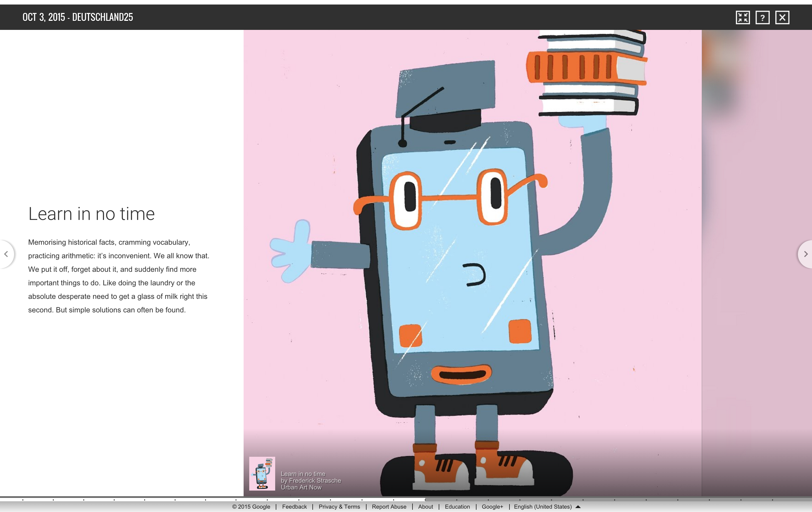Open help with the question mark icon
The image size is (812, 512).
click(762, 17)
